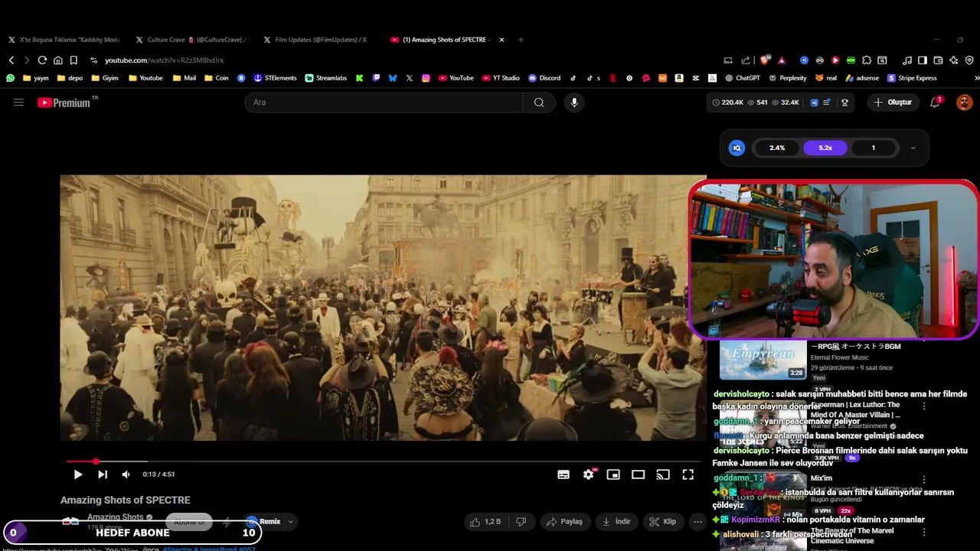
Task: Go back in browser history
Action: (11, 60)
